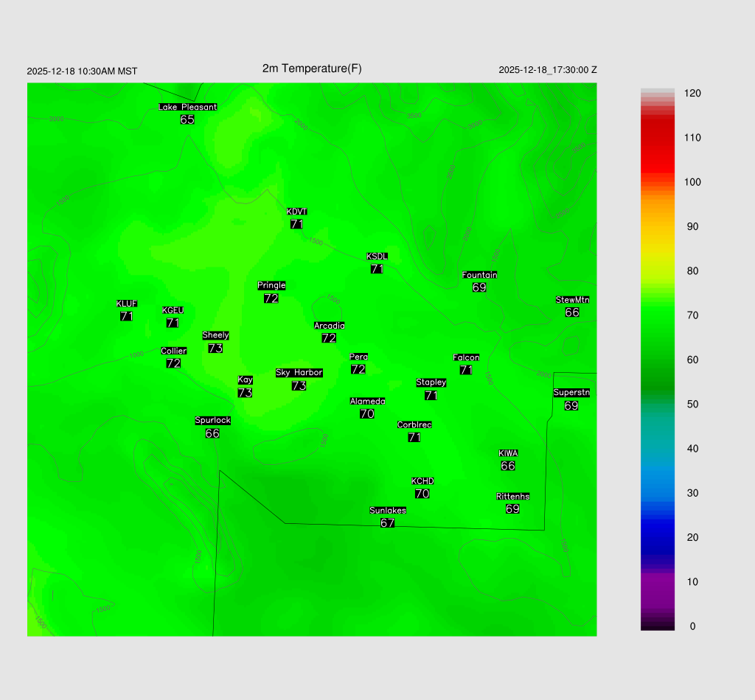The width and height of the screenshot is (755, 700).
Task: Click the Fountain station label
Action: [479, 275]
